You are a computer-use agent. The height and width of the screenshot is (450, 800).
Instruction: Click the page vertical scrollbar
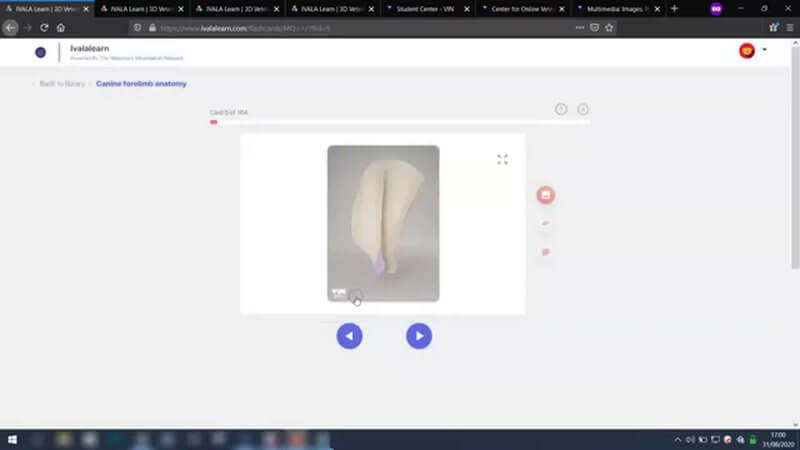pyautogui.click(x=795, y=158)
